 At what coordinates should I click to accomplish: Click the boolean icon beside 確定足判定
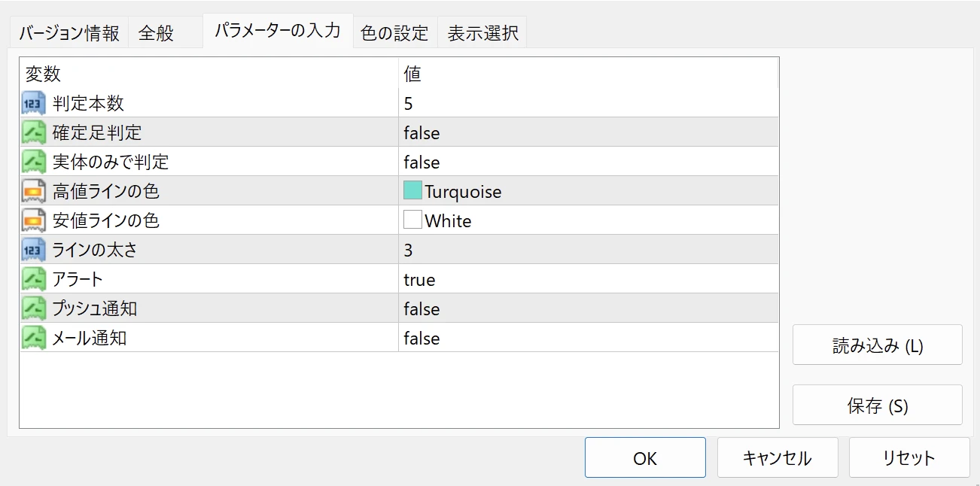pyautogui.click(x=34, y=132)
